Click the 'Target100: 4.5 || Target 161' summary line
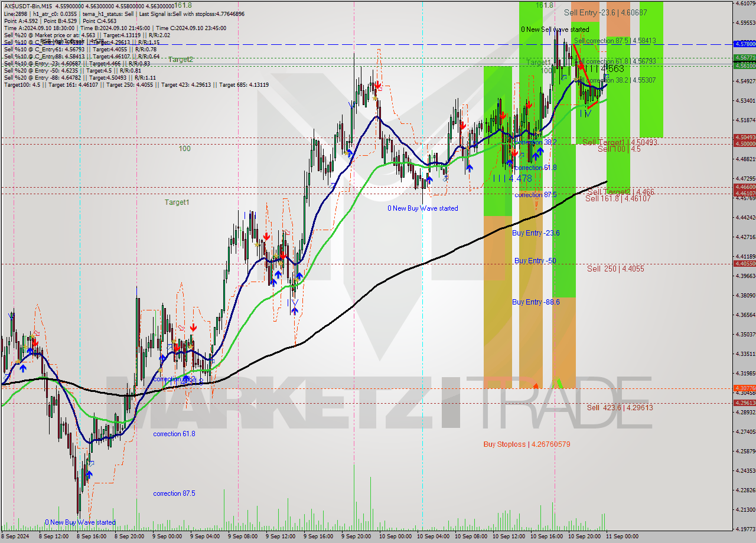 click(x=136, y=84)
